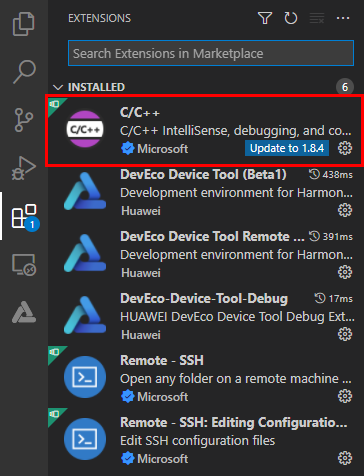Collapse the INSTALLED section chevron
Viewport: 364px width, 476px height.
pos(58,87)
